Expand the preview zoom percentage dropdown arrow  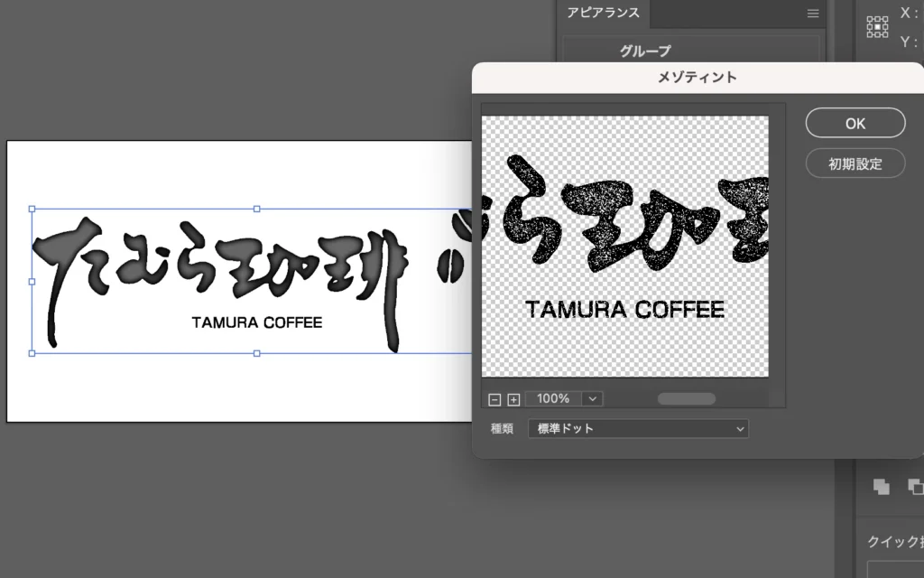(x=592, y=398)
